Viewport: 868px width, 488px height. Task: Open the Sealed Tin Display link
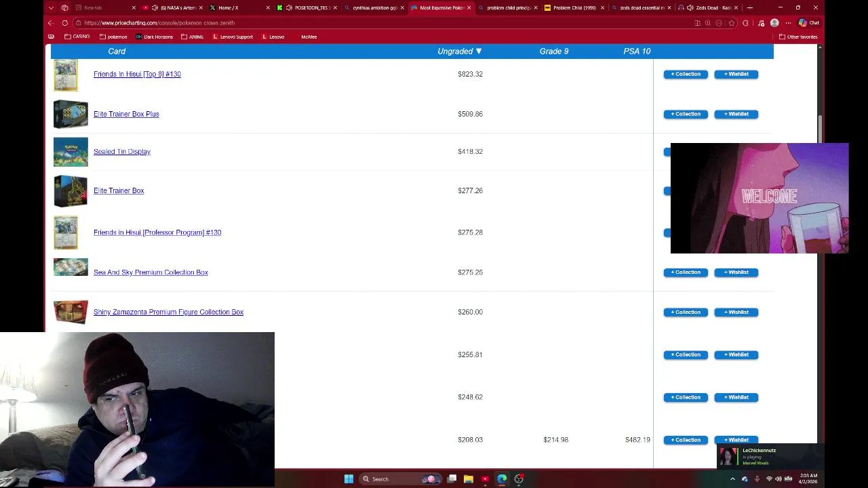coord(122,152)
